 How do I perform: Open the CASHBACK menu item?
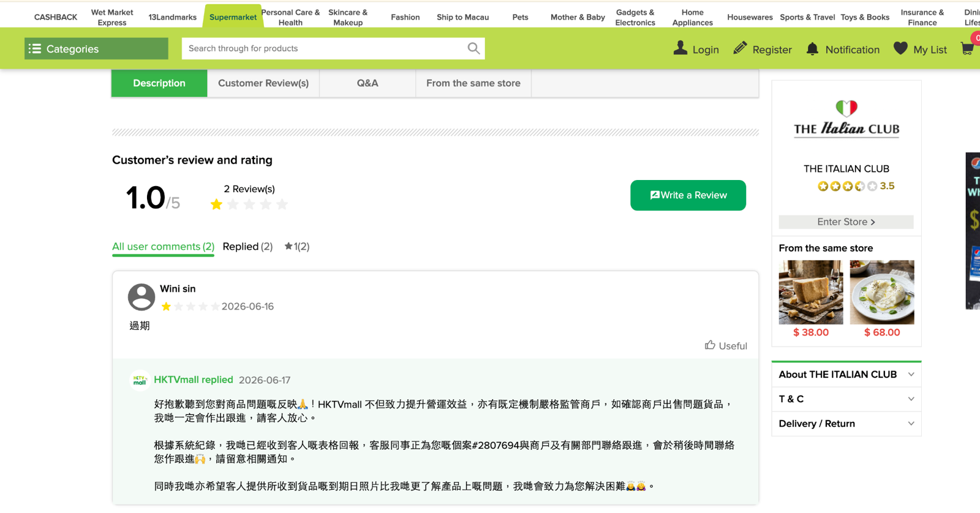(x=56, y=17)
